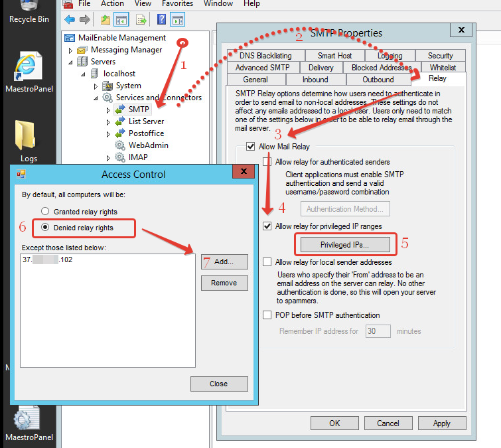Image resolution: width=501 pixels, height=448 pixels.
Task: Toggle the action pane toolbar icon
Action: pos(178,20)
